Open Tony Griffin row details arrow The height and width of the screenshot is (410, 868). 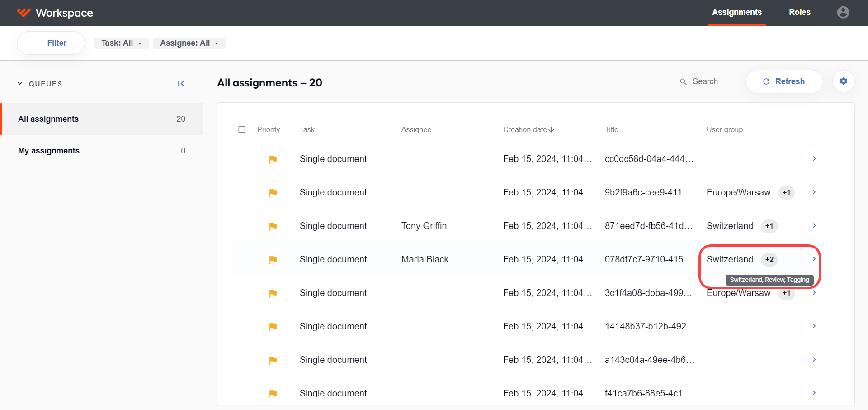(x=814, y=225)
